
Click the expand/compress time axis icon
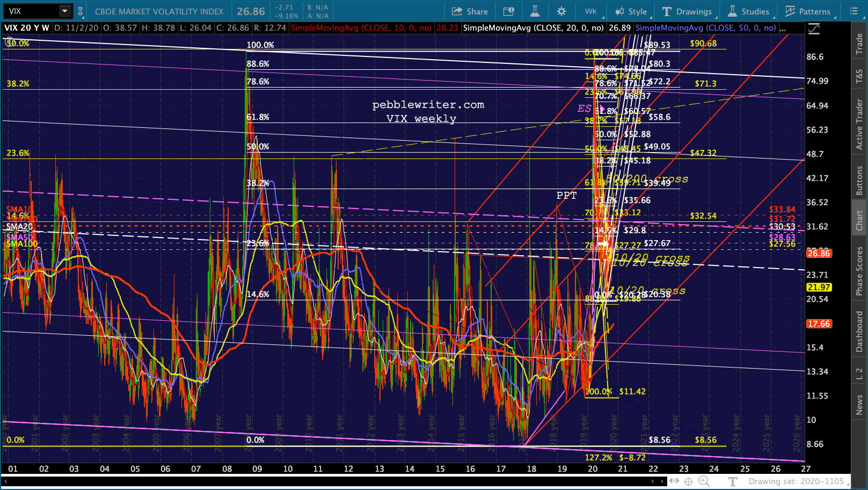click(674, 481)
